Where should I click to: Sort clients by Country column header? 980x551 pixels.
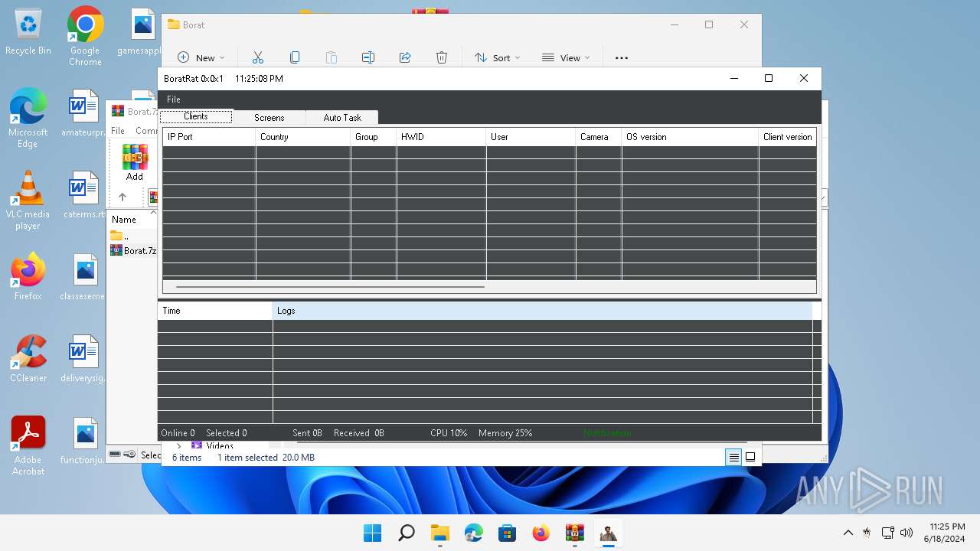tap(303, 137)
